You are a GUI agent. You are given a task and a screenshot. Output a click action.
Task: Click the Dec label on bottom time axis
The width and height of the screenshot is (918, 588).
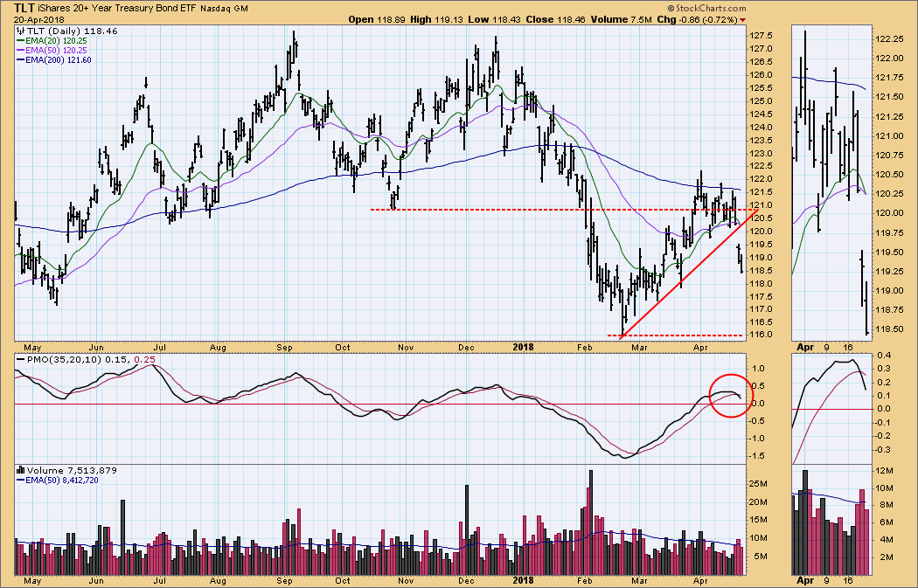click(466, 581)
